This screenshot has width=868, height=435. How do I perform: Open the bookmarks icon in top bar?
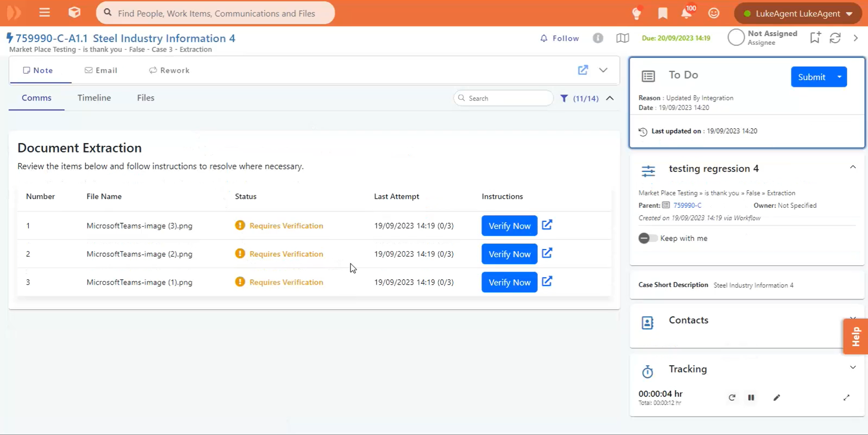[x=663, y=13]
